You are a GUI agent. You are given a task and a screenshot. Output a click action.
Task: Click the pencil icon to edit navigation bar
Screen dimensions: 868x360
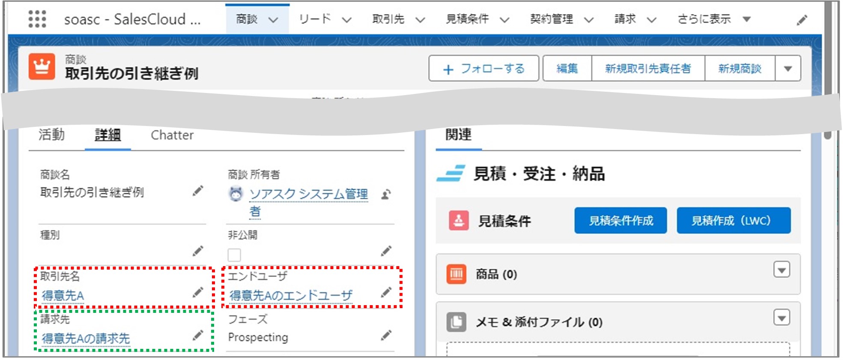802,20
